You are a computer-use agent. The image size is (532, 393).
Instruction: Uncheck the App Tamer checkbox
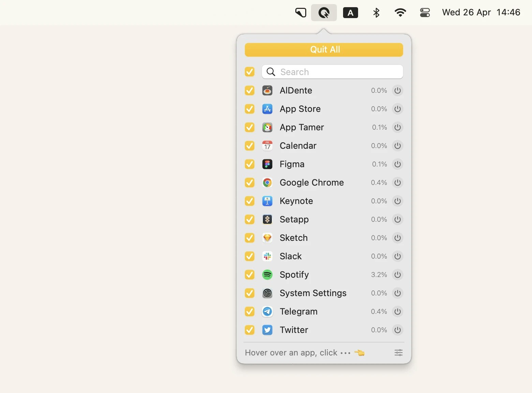250,127
